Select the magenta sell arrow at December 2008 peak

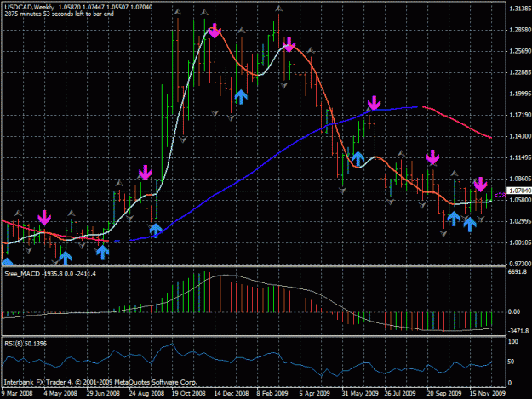215,31
